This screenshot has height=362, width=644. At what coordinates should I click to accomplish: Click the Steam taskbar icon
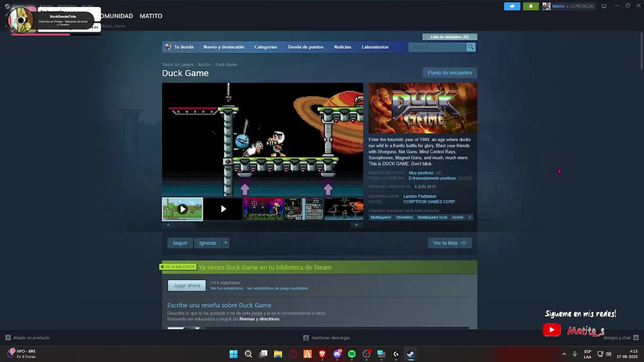click(x=411, y=354)
